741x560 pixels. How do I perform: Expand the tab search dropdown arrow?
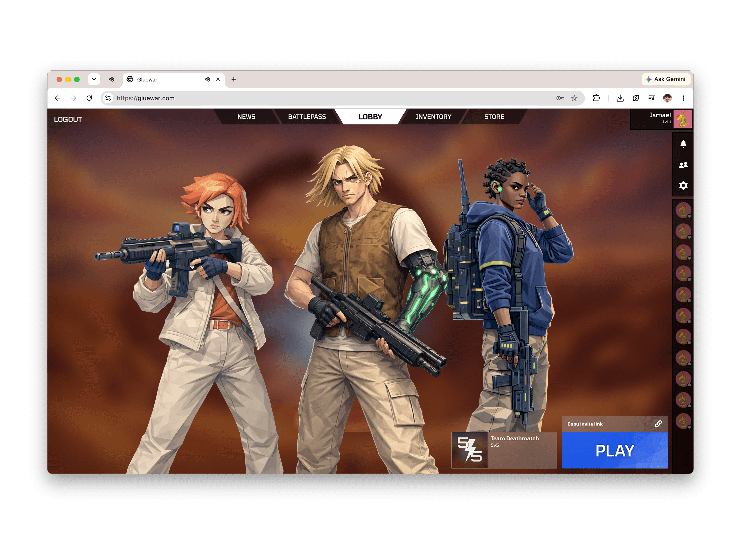click(94, 79)
